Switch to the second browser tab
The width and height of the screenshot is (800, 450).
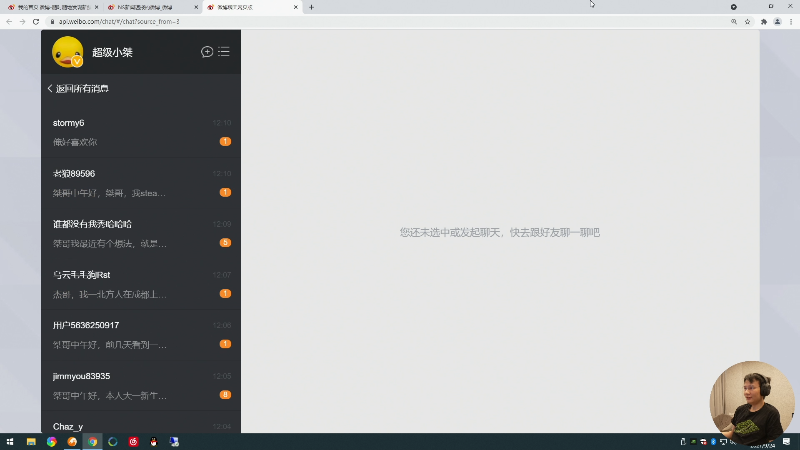pyautogui.click(x=151, y=7)
